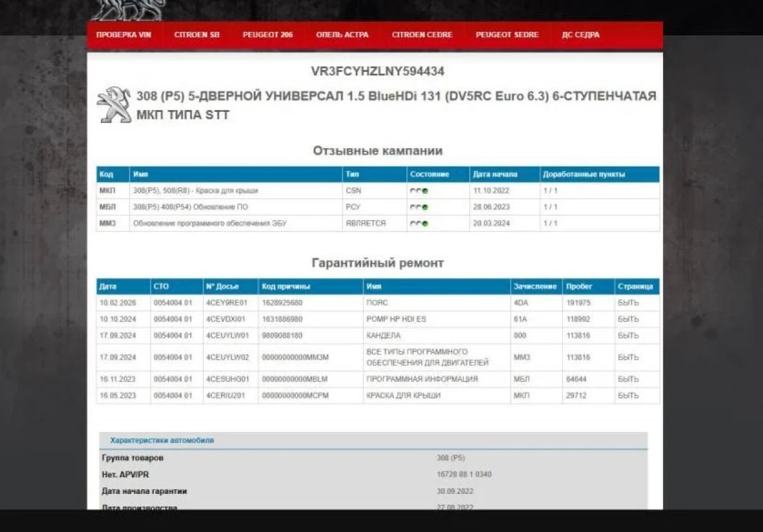Select PEUGEOT 206 in the red navigation bar
This screenshot has width=763, height=532.
267,35
